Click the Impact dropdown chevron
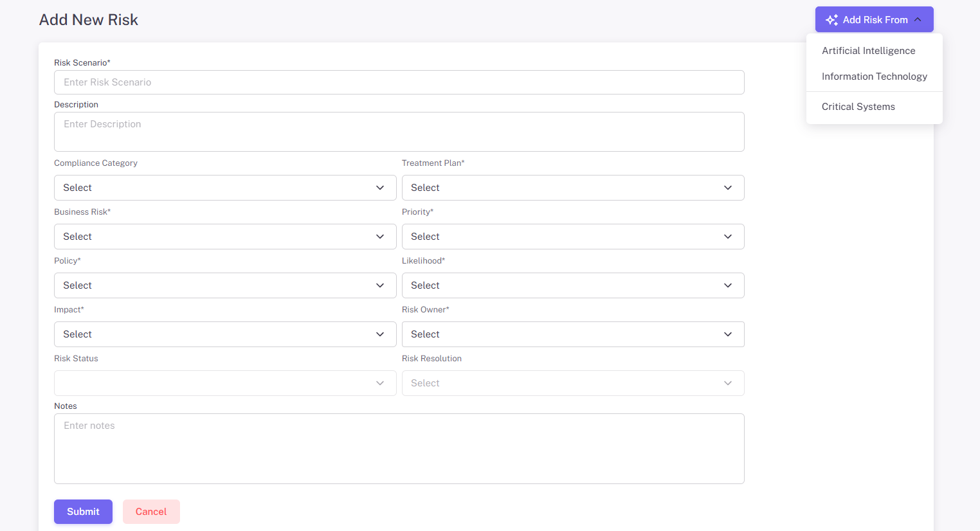Image resolution: width=980 pixels, height=531 pixels. tap(380, 334)
